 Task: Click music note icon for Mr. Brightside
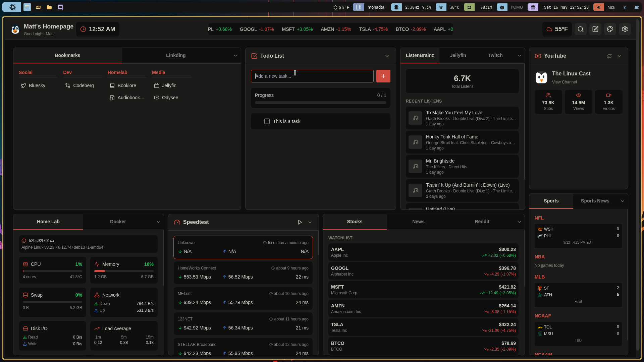(415, 166)
